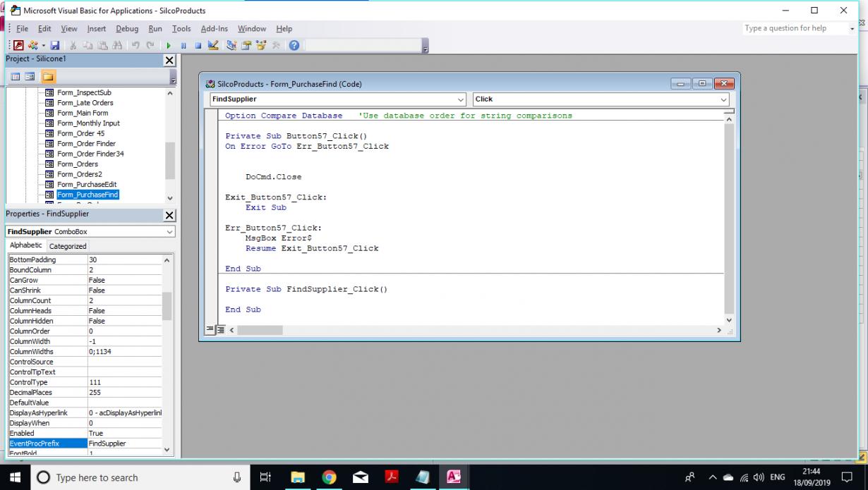
Task: Click the Full Module View button in code window
Action: pyautogui.click(x=220, y=330)
